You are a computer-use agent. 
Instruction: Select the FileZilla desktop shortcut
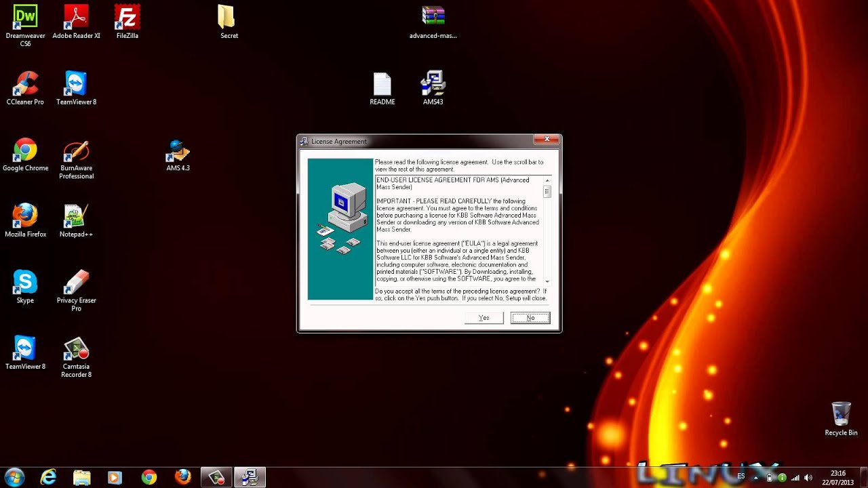[127, 22]
